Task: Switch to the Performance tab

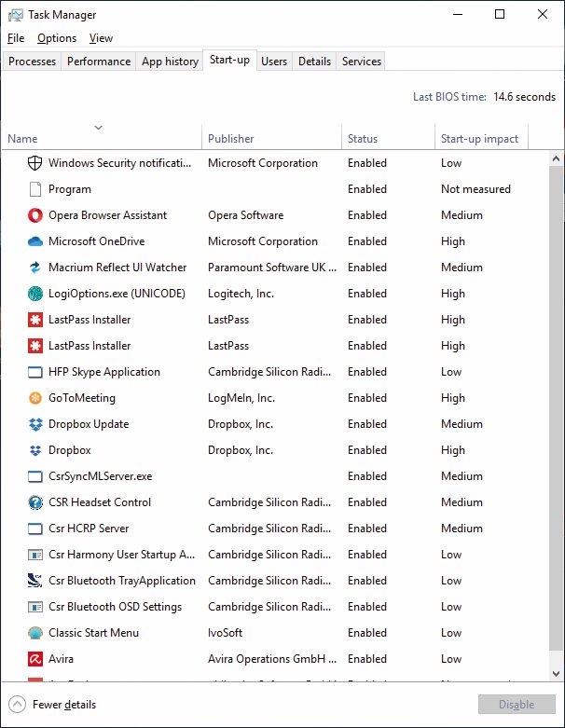Action: coord(99,62)
